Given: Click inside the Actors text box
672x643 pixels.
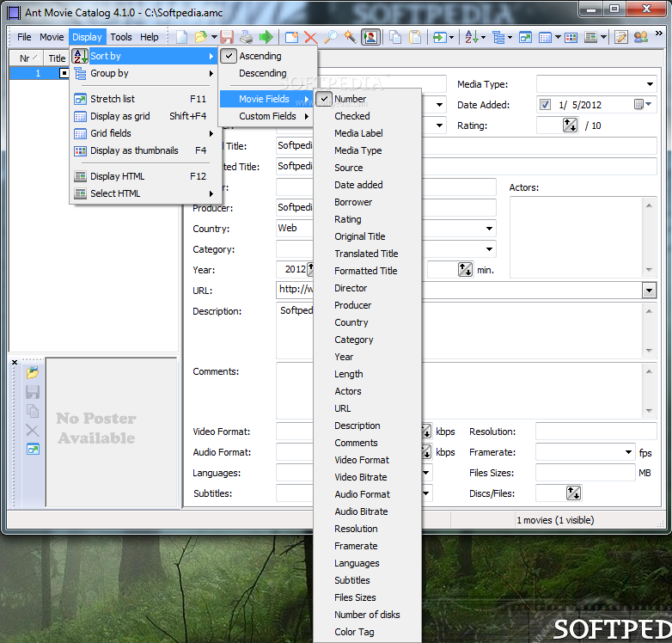Looking at the screenshot, I should coord(577,237).
